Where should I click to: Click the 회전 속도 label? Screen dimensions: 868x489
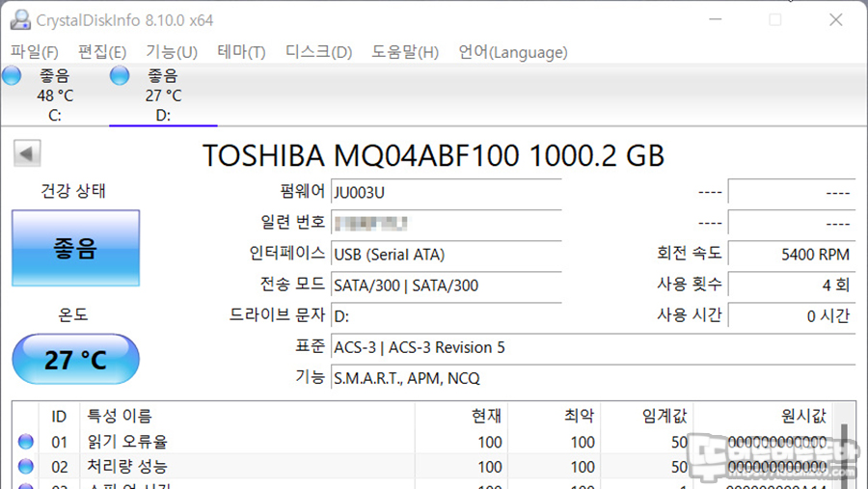click(x=690, y=253)
